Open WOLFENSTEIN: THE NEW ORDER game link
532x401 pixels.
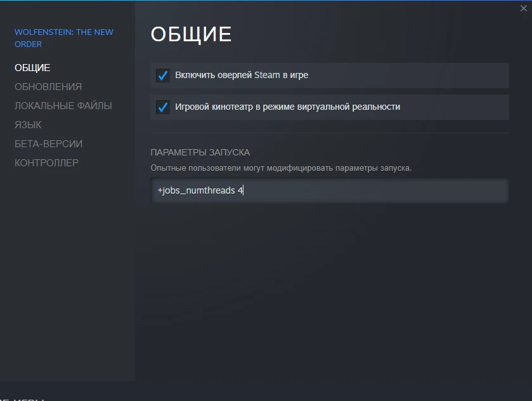click(63, 37)
